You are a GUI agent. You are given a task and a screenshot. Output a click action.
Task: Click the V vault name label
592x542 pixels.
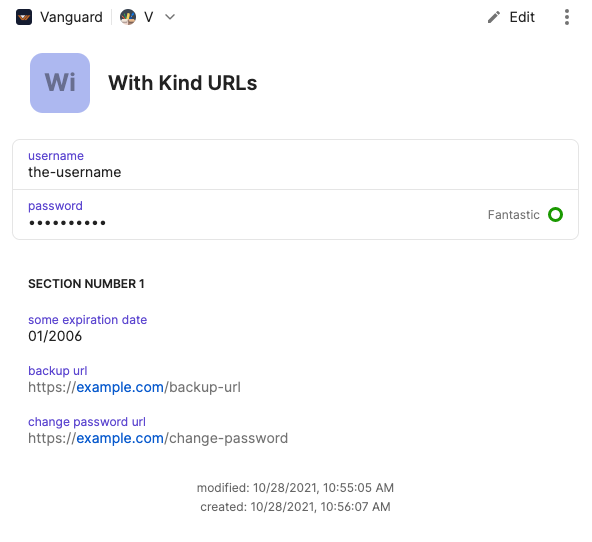point(148,17)
